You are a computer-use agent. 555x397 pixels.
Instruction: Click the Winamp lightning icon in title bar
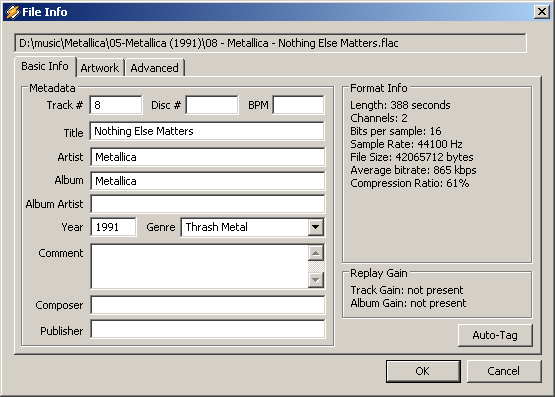tap(12, 12)
